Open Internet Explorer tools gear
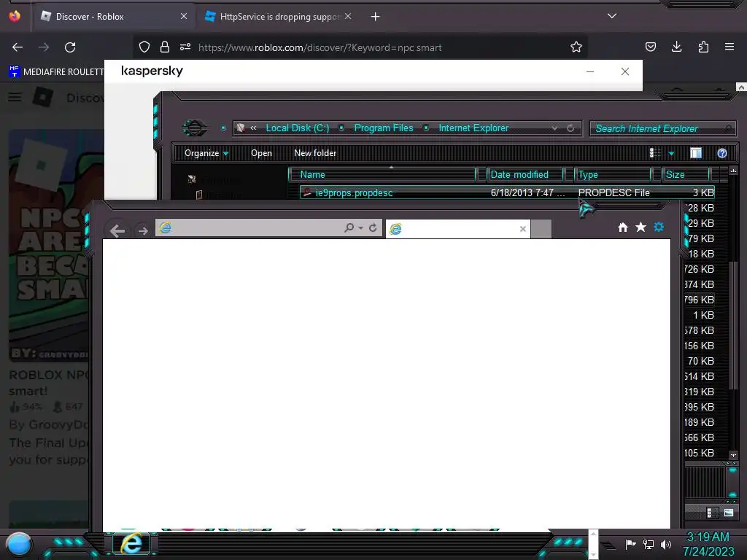Image resolution: width=747 pixels, height=560 pixels. pyautogui.click(x=659, y=227)
